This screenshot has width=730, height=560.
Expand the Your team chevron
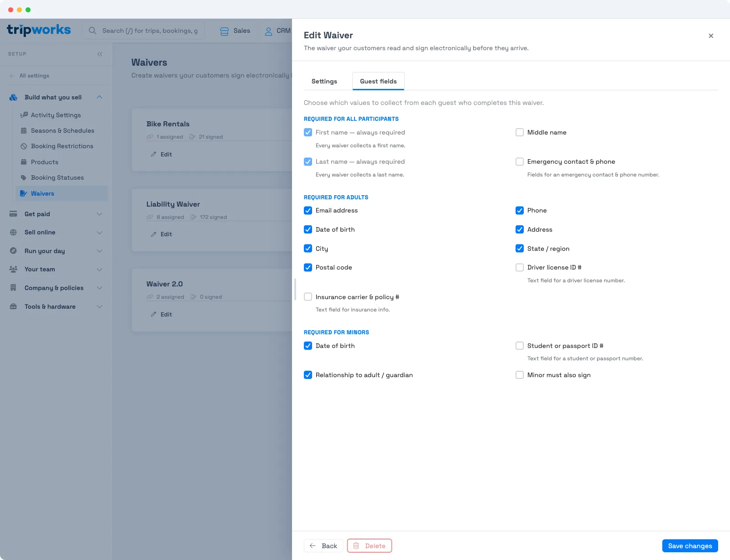[x=99, y=270]
